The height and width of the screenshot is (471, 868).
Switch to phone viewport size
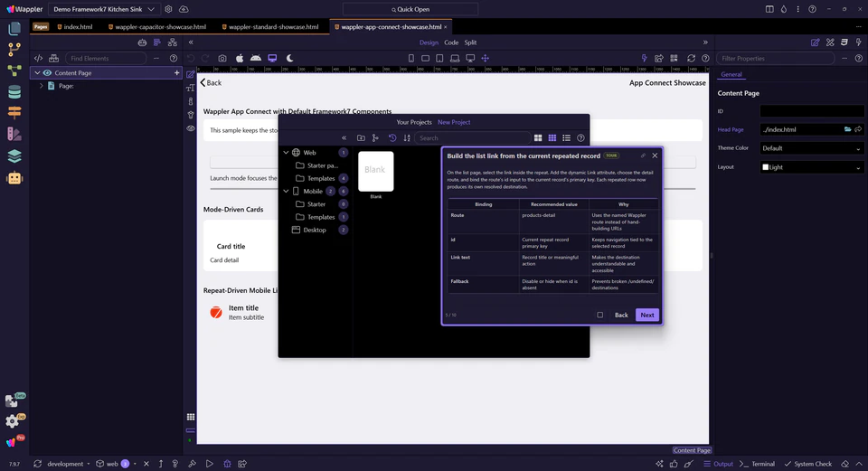coord(410,58)
